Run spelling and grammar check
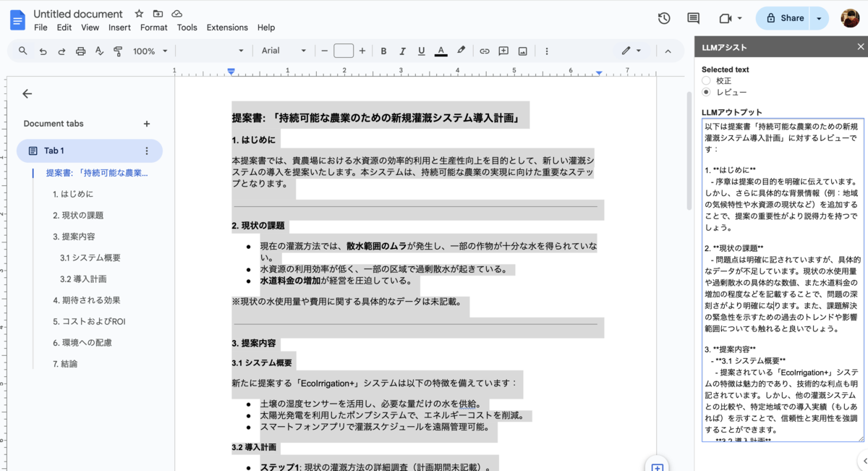The width and height of the screenshot is (868, 471). tap(99, 51)
